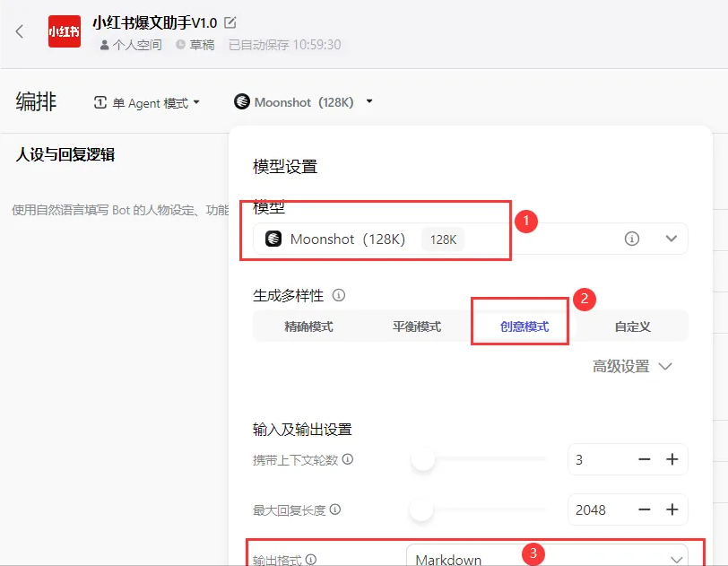Decrease context rounds with minus button
Screen dimensions: 728x566
644,459
